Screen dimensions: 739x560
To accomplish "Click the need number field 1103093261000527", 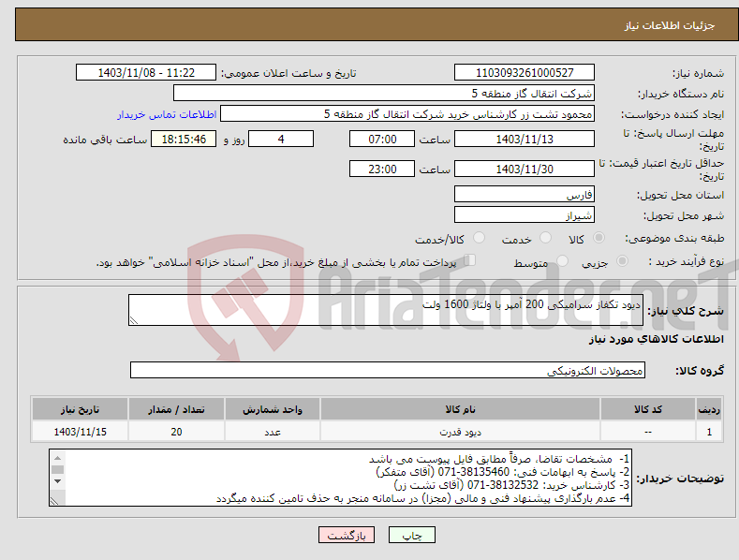I will coord(525,73).
